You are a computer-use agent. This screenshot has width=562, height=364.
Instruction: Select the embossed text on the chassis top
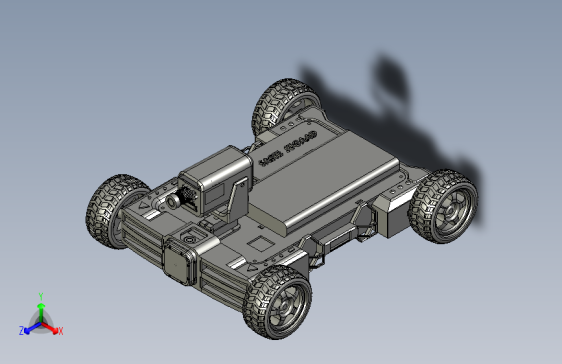coord(289,148)
